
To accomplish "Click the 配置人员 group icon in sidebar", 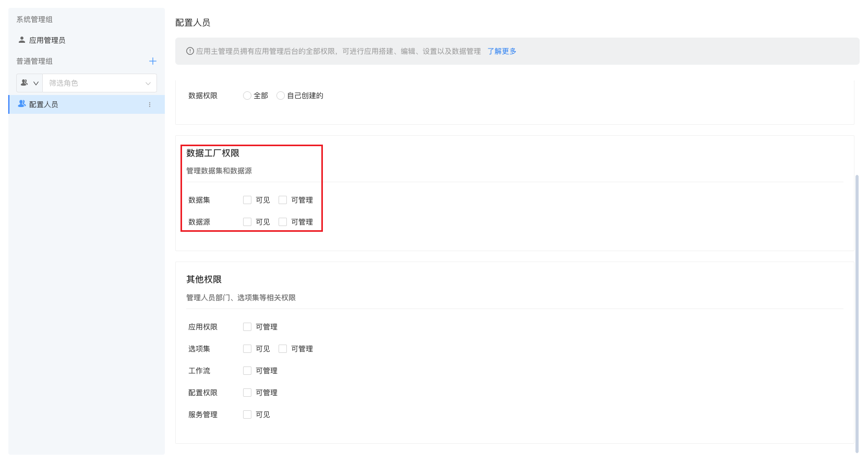I will click(22, 104).
